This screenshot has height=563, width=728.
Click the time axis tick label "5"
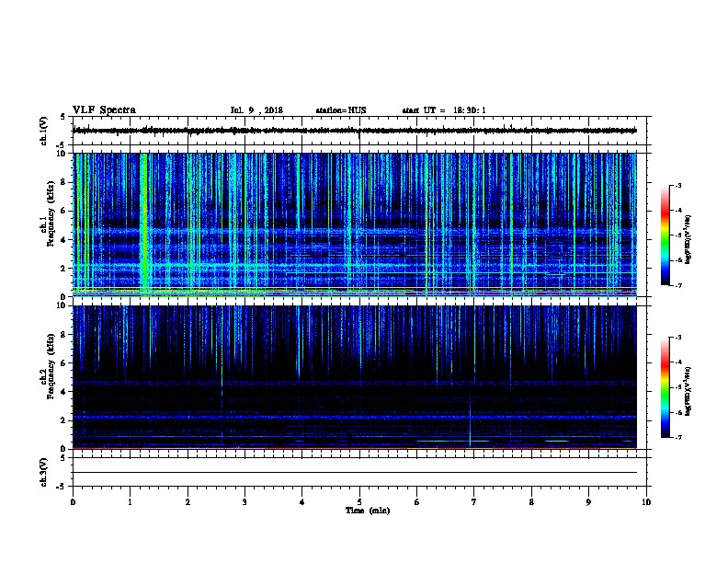coord(359,502)
